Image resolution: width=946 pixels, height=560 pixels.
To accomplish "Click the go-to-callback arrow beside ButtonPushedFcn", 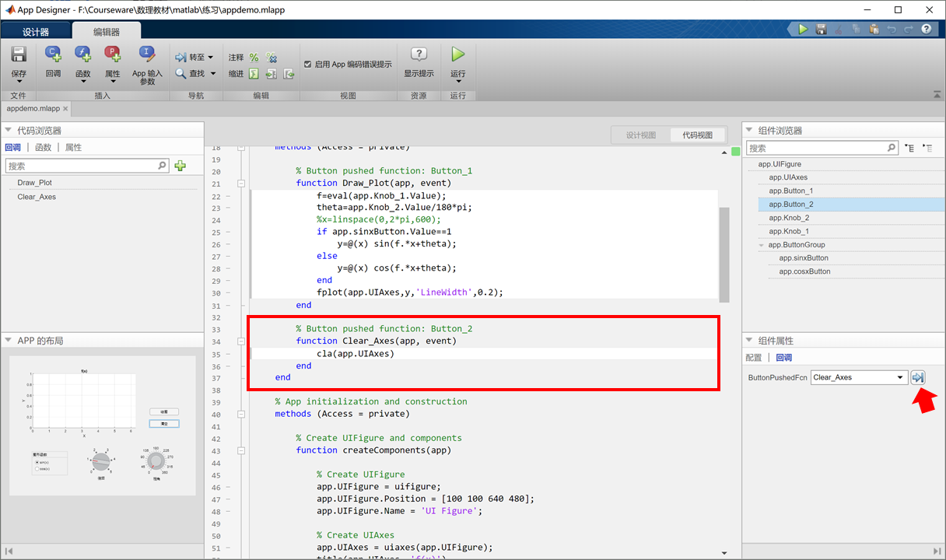I will click(918, 377).
